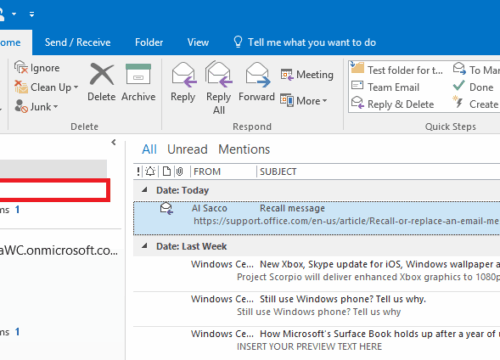Viewport: 500px width, 360px height.
Task: Run the Test folder quick step
Action: point(397,70)
